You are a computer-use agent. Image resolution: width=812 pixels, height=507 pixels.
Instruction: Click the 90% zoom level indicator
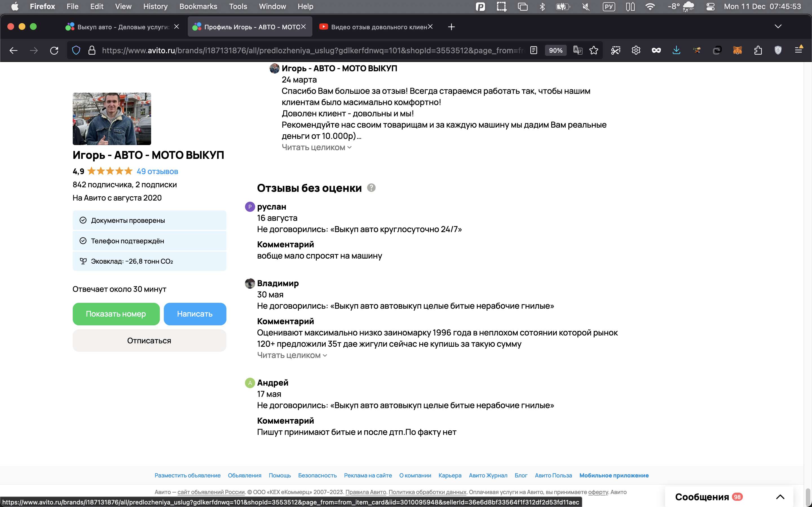(555, 50)
